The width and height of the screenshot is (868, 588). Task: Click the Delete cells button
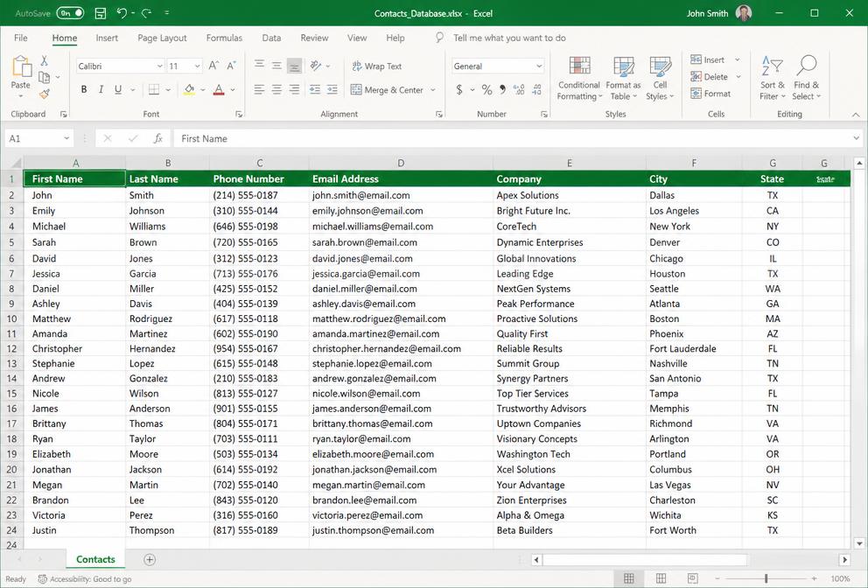[x=710, y=77]
